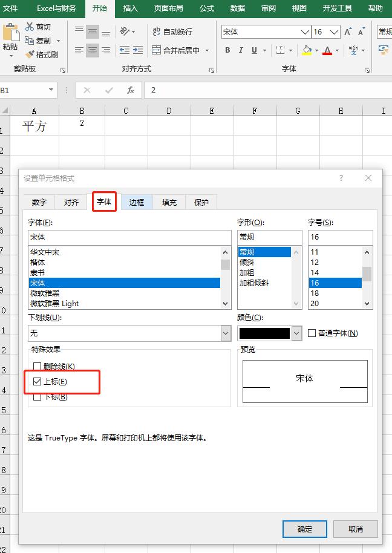Screen dimensions: 392x553
Task: Select cell A1 containing 平方
Action: click(34, 125)
